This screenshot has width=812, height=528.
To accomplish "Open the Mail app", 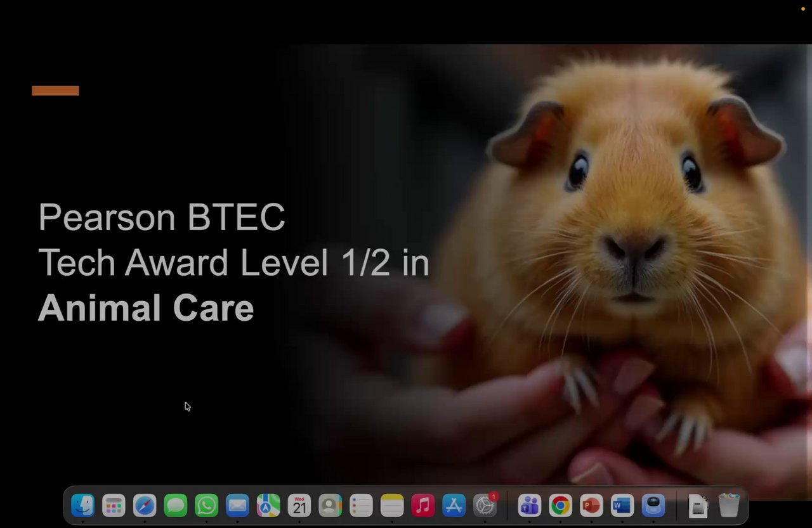I will click(x=237, y=505).
